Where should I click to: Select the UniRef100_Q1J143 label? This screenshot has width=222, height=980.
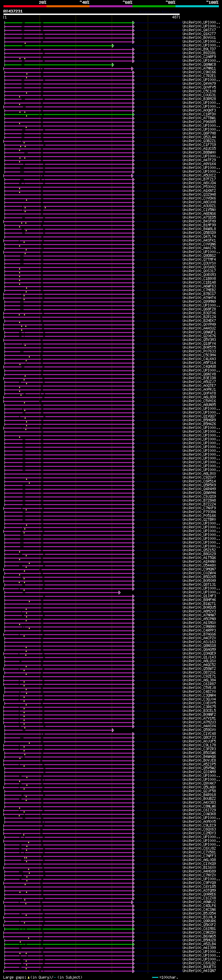(199, 657)
